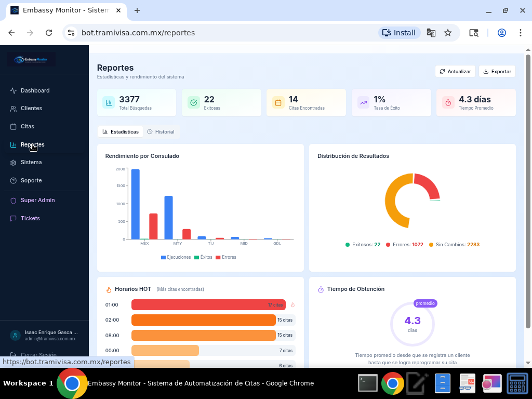Click the Translate page icon
The width and height of the screenshot is (532, 399).
click(x=431, y=33)
